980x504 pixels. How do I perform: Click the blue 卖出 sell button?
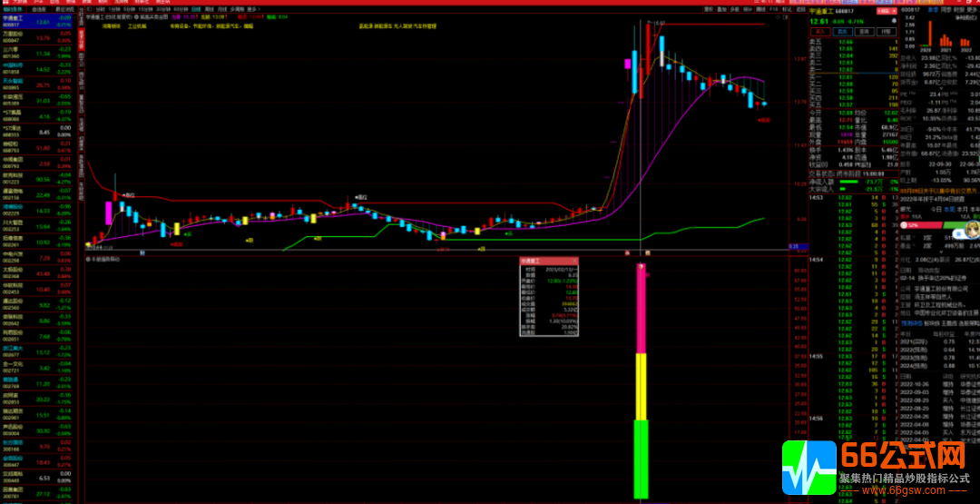coord(843,32)
